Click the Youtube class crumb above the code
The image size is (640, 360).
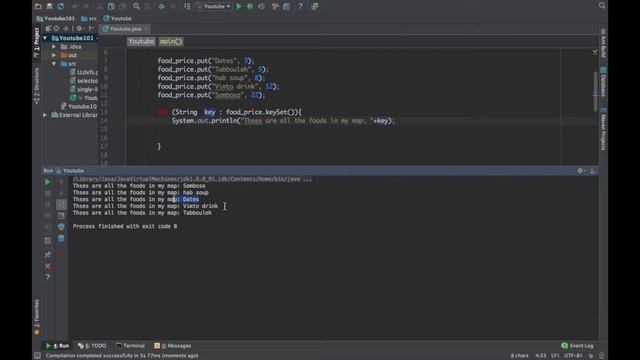click(x=141, y=42)
